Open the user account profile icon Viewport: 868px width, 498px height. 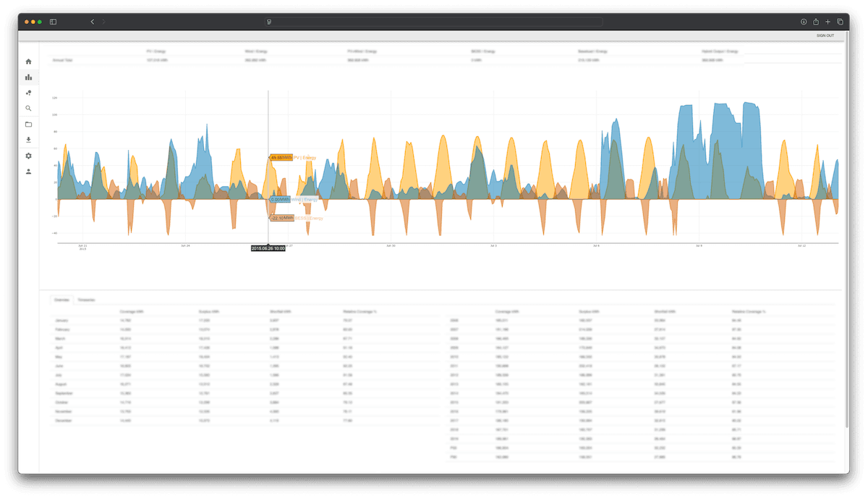[28, 172]
